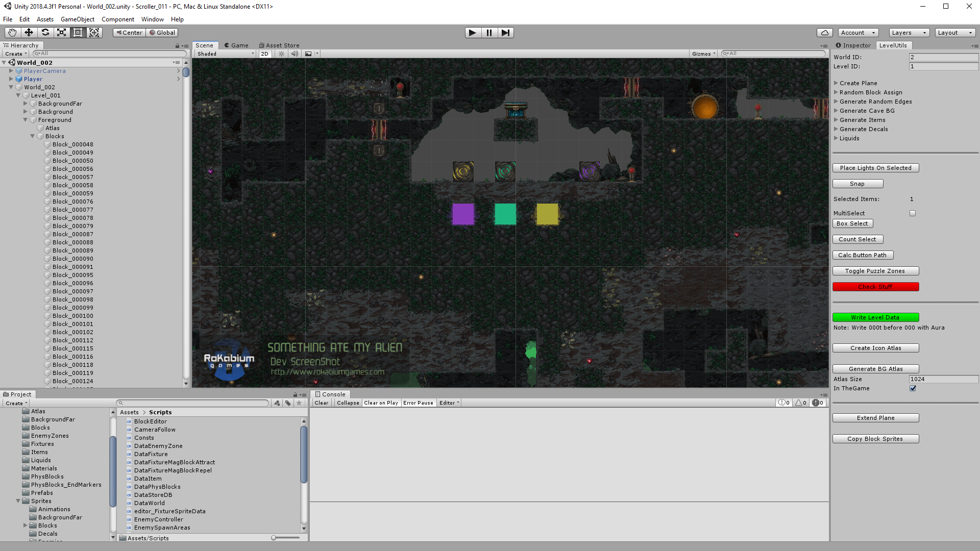The height and width of the screenshot is (551, 980).
Task: Click the red Check Stuff button
Action: point(876,287)
